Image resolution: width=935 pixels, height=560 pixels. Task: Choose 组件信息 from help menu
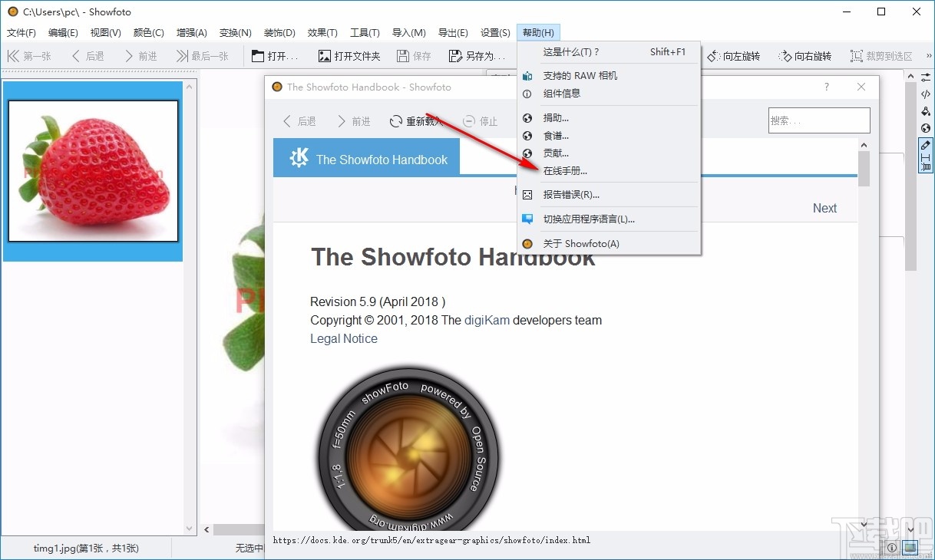click(609, 93)
